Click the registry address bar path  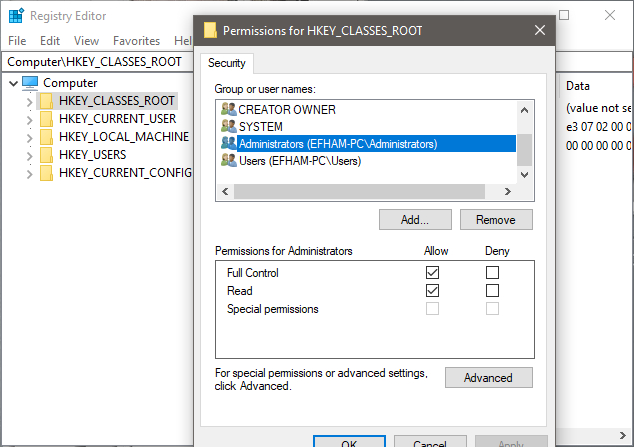point(95,62)
